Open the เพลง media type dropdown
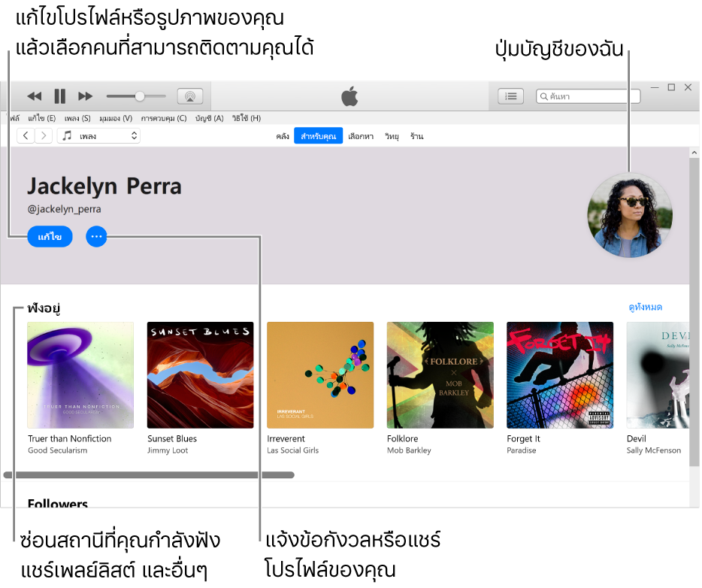Viewport: 702px width, 588px height. (x=99, y=135)
